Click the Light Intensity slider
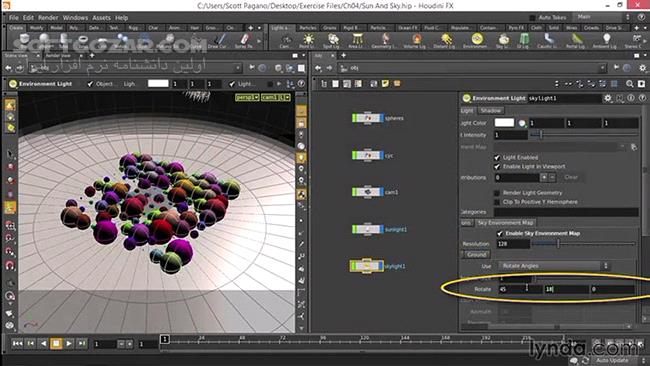Image resolution: width=650 pixels, height=366 pixels. [584, 134]
